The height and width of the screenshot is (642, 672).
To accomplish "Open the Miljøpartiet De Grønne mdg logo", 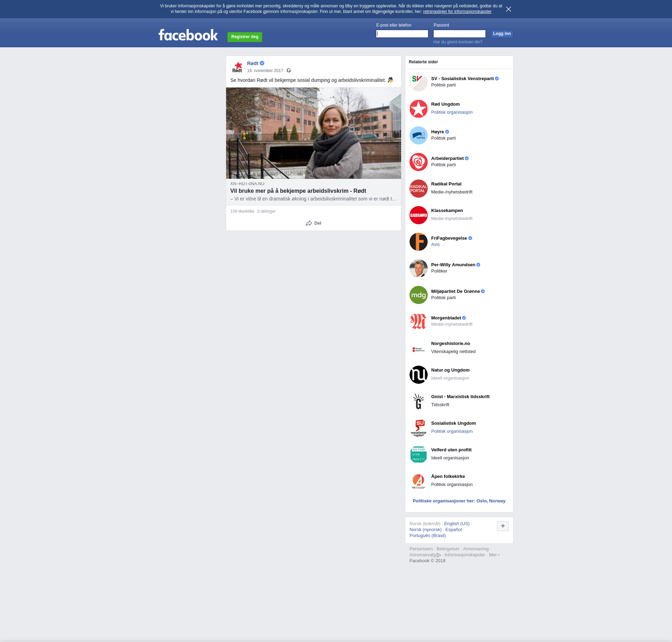I will click(x=419, y=295).
